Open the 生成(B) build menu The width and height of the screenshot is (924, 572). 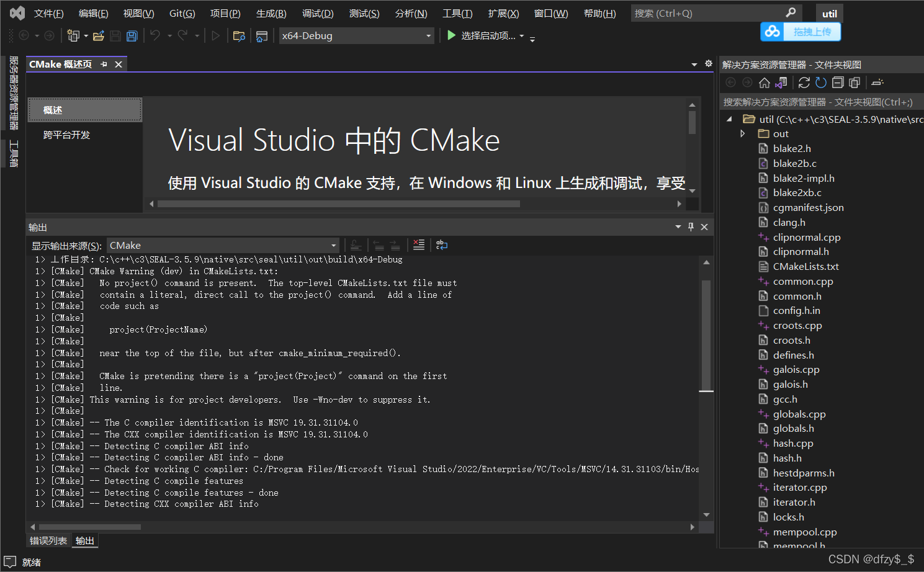coord(271,14)
